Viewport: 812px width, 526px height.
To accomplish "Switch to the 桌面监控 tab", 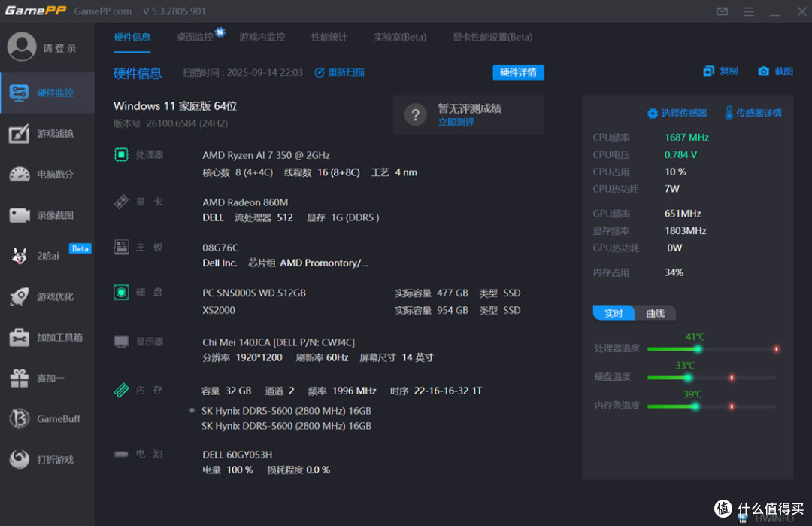I will pos(195,38).
